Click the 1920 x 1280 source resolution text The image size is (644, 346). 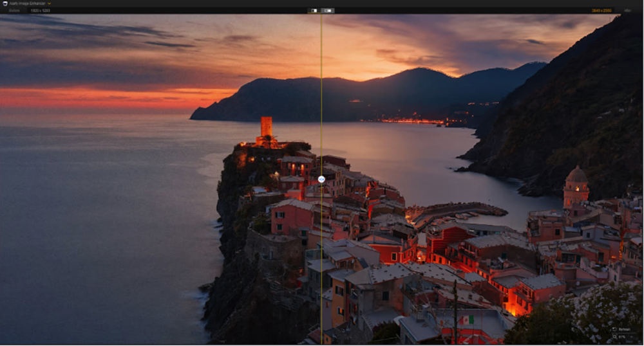40,11
